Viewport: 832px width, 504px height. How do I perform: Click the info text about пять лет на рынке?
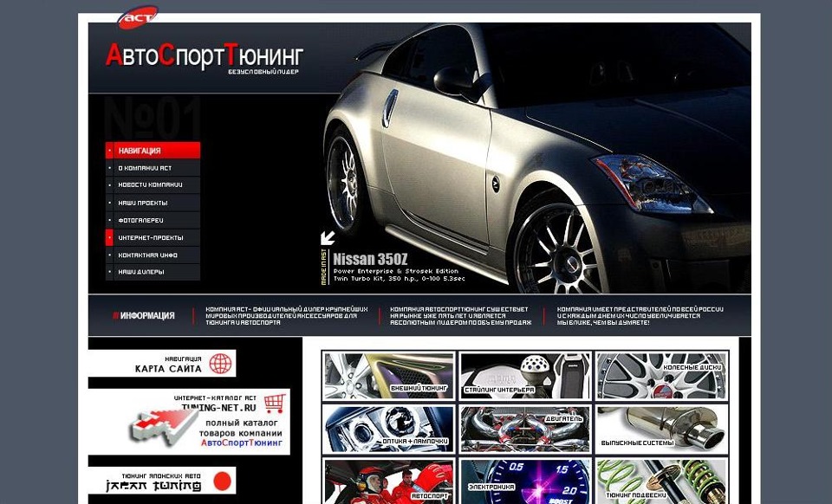coord(460,316)
